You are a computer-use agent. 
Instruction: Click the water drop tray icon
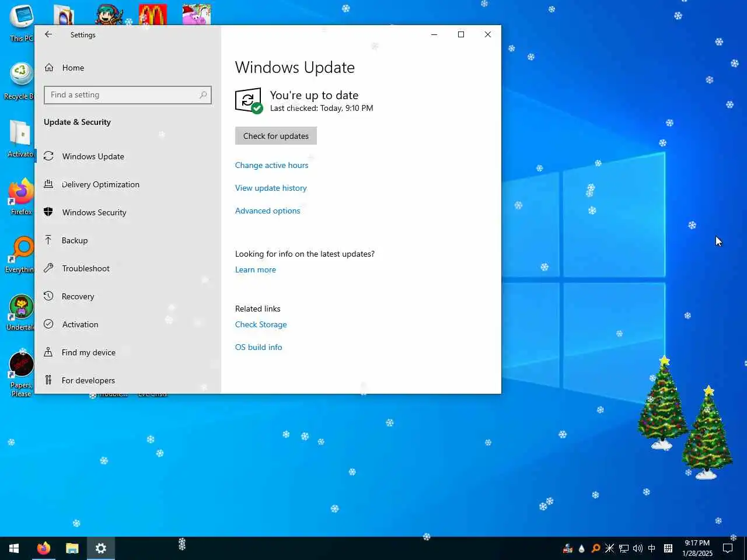click(x=581, y=548)
